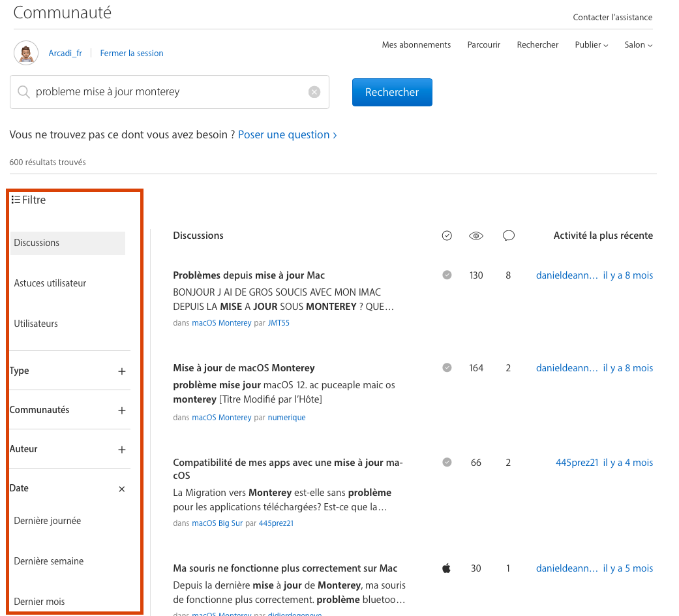Click author link numerique

click(x=286, y=418)
